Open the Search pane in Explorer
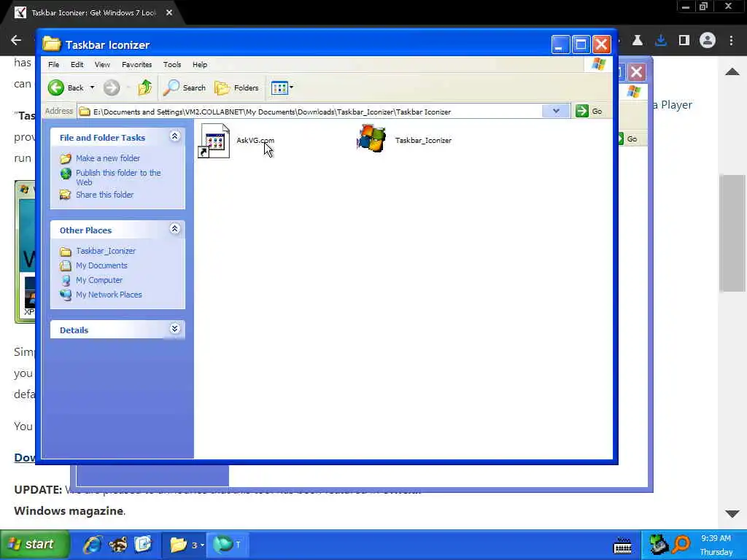The width and height of the screenshot is (747, 560). [185, 87]
